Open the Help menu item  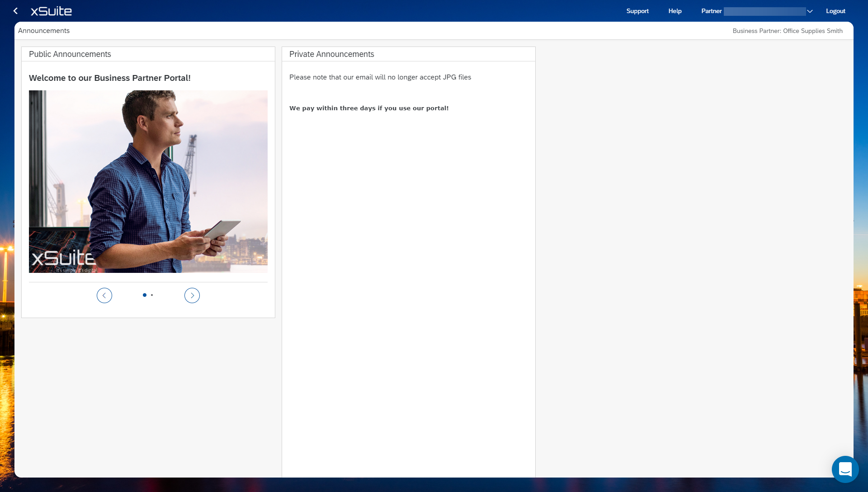(x=675, y=11)
